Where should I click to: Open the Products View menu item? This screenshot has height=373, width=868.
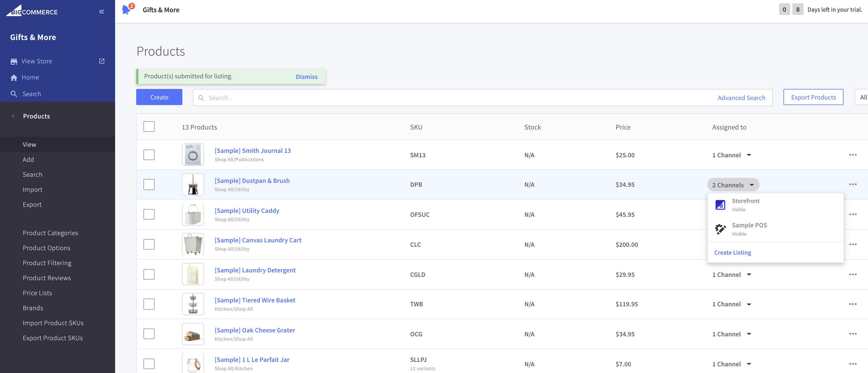pos(29,144)
